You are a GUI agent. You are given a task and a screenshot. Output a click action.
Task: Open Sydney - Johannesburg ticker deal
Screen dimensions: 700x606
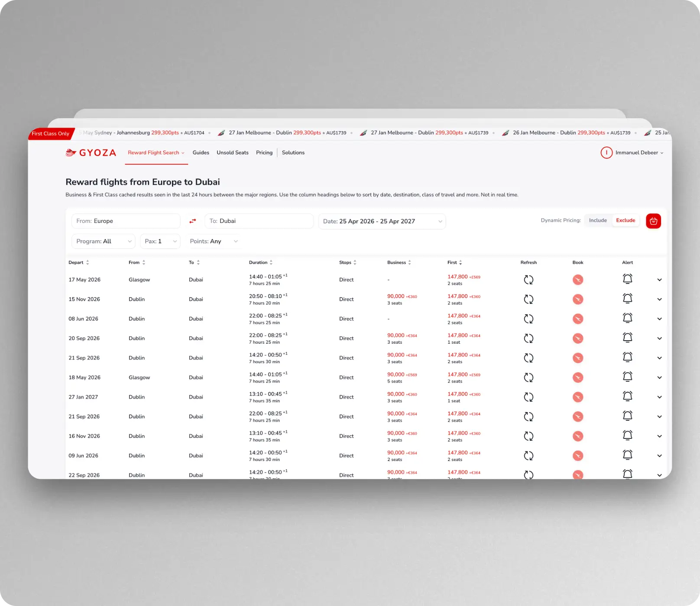click(141, 133)
